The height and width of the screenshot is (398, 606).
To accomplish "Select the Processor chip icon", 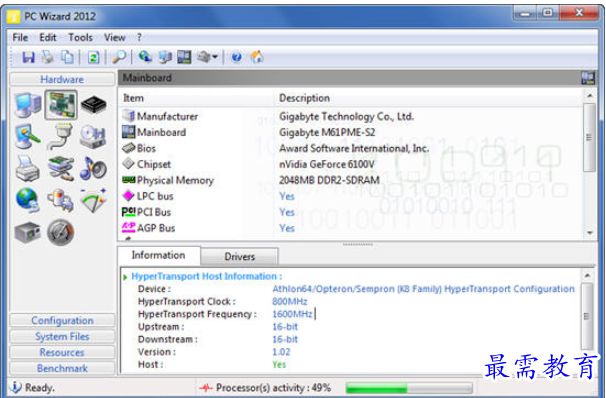I will point(94,105).
